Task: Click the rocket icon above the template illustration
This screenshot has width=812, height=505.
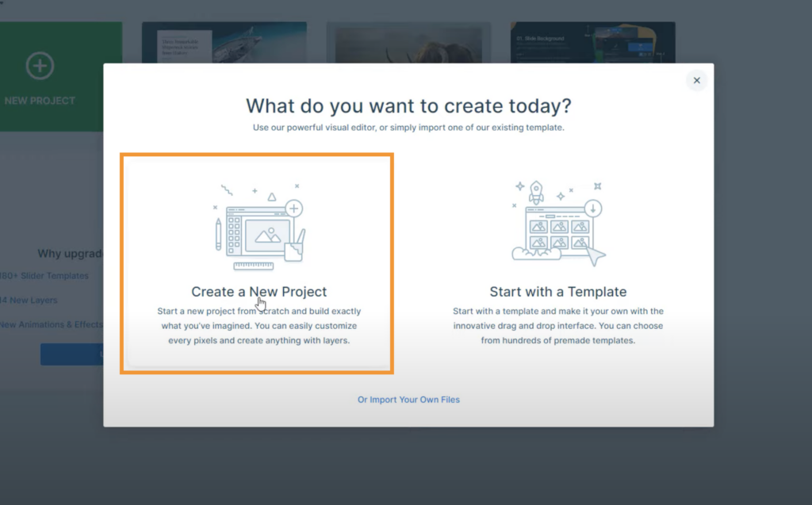Action: pos(537,191)
